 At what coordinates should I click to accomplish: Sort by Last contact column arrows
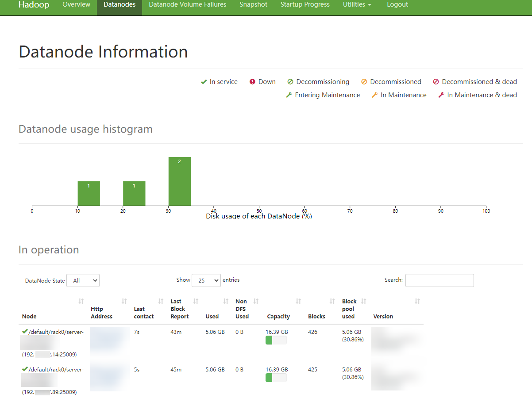161,301
